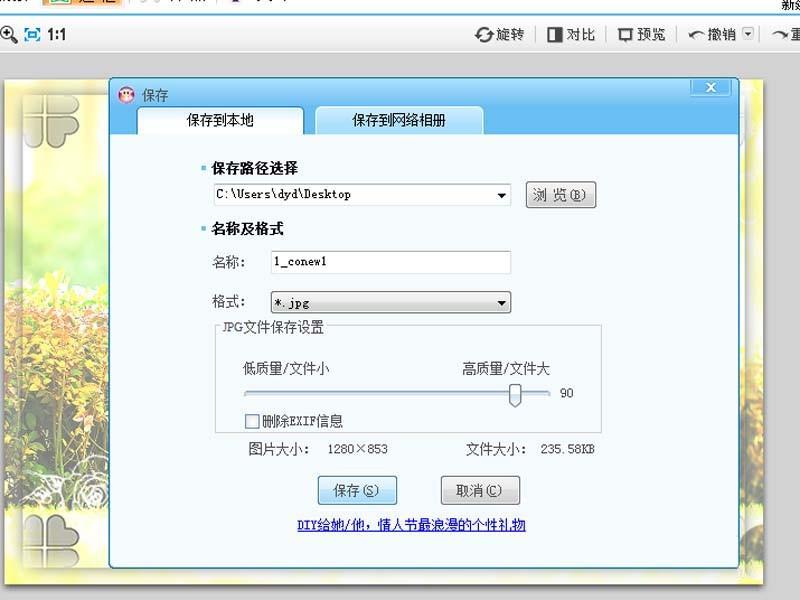Viewport: 800px width, 600px height.
Task: Adjust the JPG quality slider
Action: point(513,396)
